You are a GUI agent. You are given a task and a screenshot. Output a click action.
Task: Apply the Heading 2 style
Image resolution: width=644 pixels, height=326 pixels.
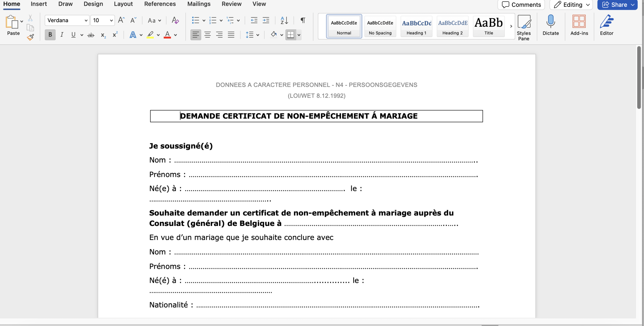tap(453, 26)
